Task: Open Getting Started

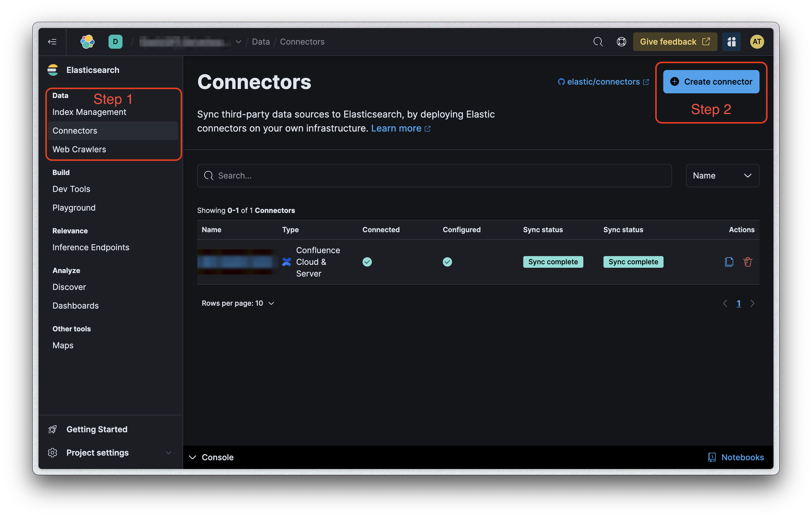Action: 97,429
